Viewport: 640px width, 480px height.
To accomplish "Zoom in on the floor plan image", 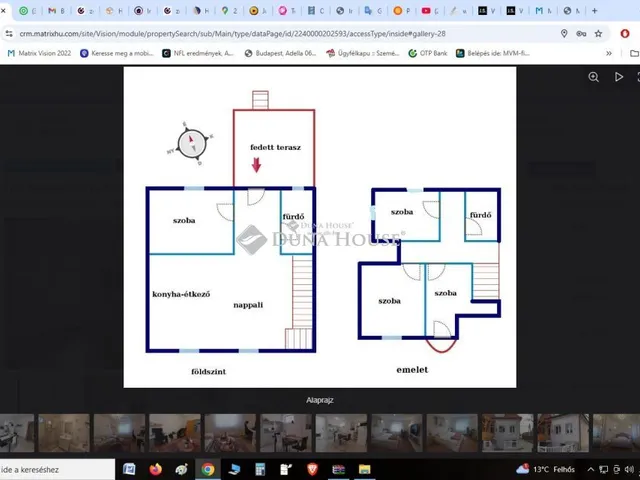I will pyautogui.click(x=593, y=77).
